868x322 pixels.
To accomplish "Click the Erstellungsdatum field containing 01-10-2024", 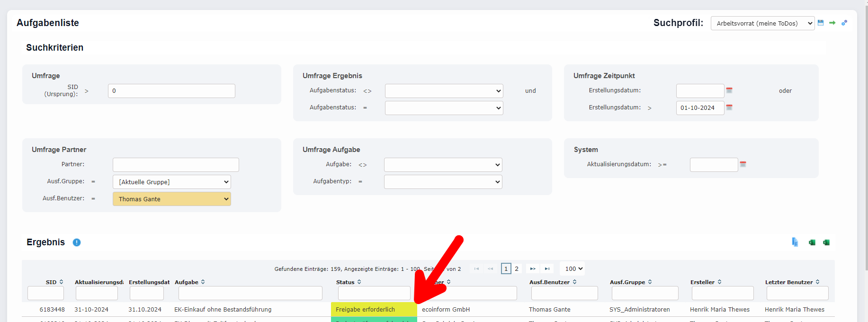I will pos(700,108).
